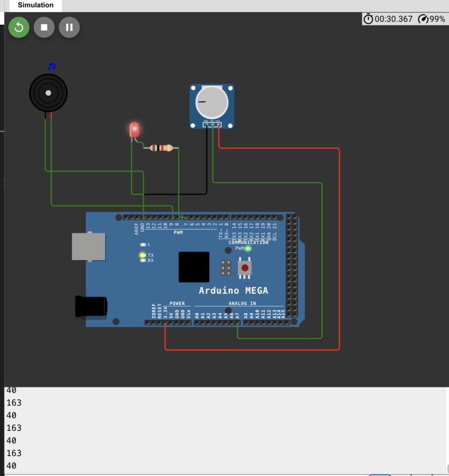Click the blue music note above the buzzer
Screen dimensions: 449x476
point(52,66)
